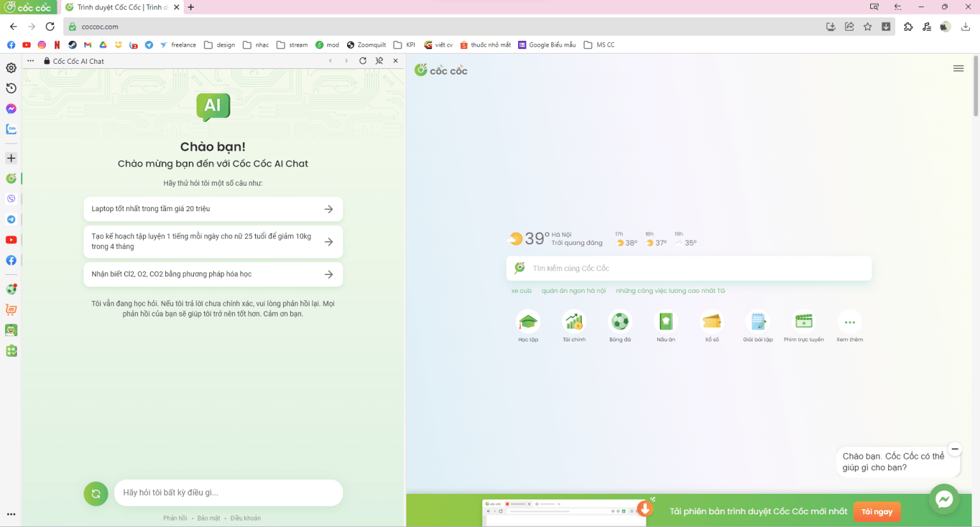Screen dimensions: 980x527
Task: Open Viber in the sidebar
Action: tap(11, 199)
